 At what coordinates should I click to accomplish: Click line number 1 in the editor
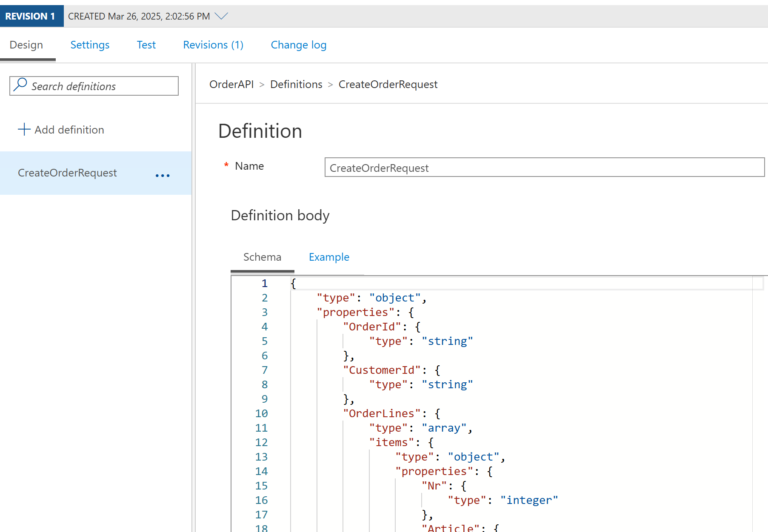pos(265,283)
